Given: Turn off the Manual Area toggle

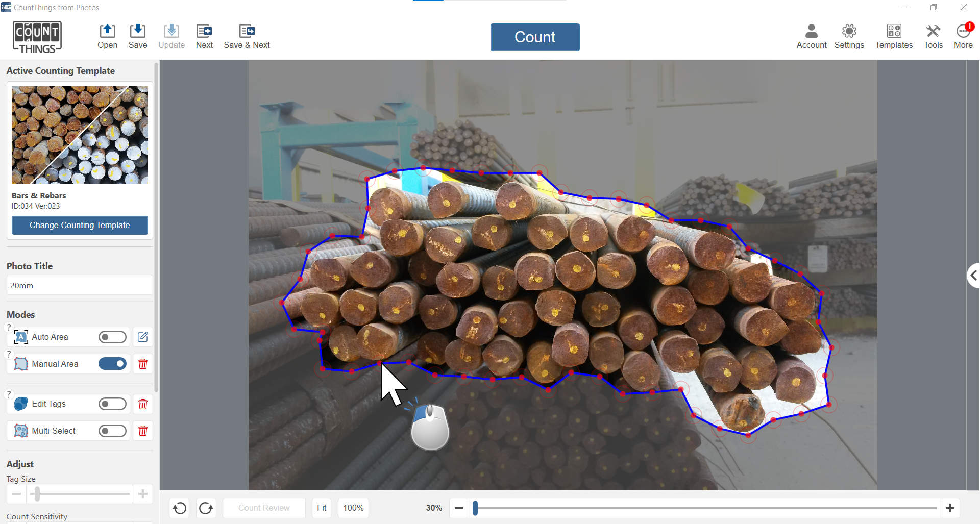Looking at the screenshot, I should point(112,364).
